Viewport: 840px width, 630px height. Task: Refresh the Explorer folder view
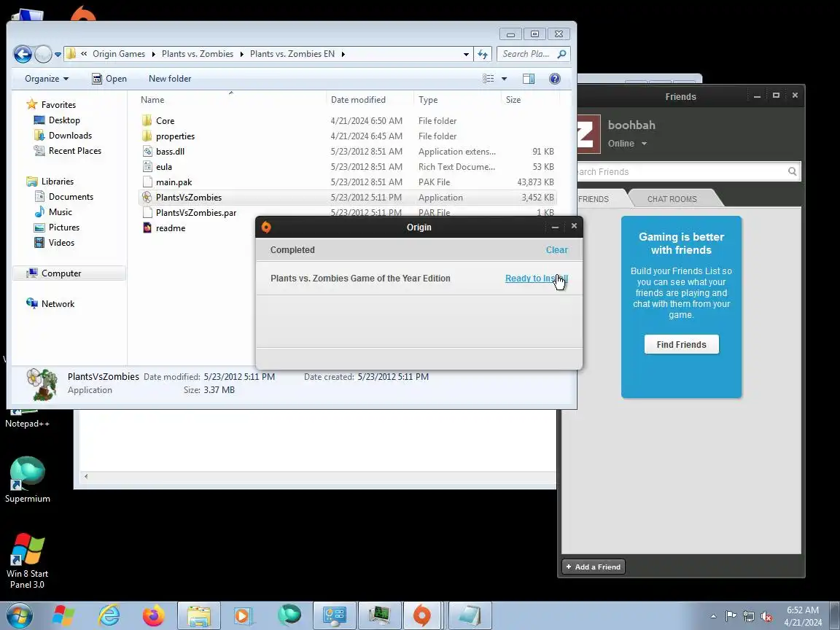[x=483, y=54]
